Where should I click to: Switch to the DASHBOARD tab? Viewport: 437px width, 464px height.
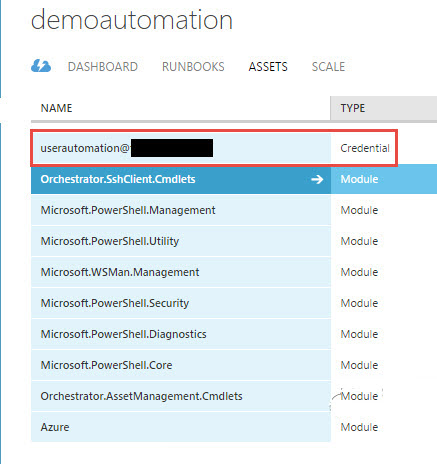(103, 67)
